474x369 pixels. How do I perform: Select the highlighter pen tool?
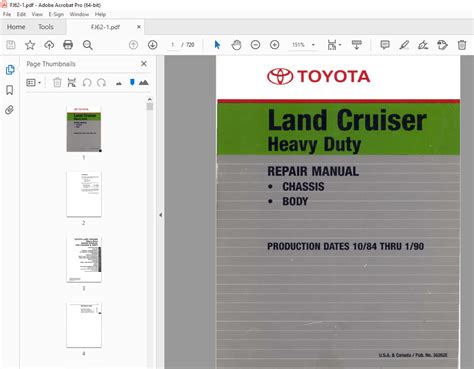404,45
